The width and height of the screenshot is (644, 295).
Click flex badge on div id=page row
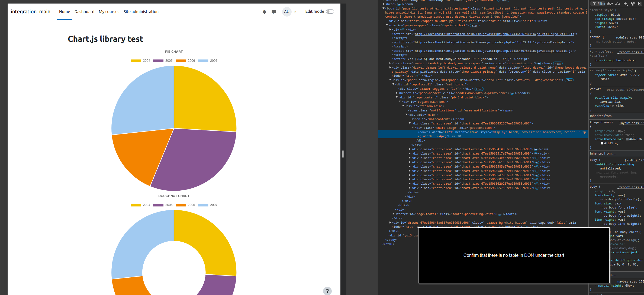(x=569, y=80)
